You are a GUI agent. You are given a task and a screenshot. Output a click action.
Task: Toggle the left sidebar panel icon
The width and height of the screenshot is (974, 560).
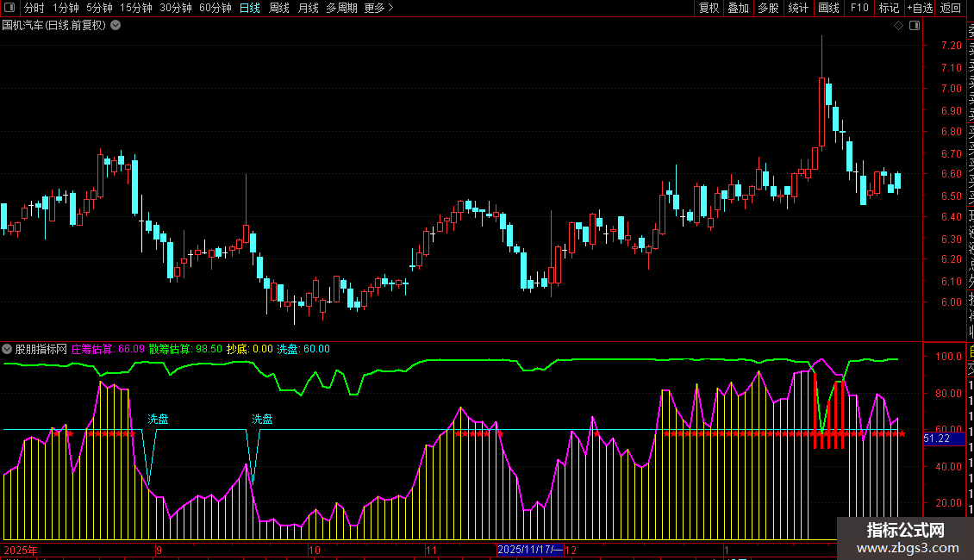pos(9,9)
